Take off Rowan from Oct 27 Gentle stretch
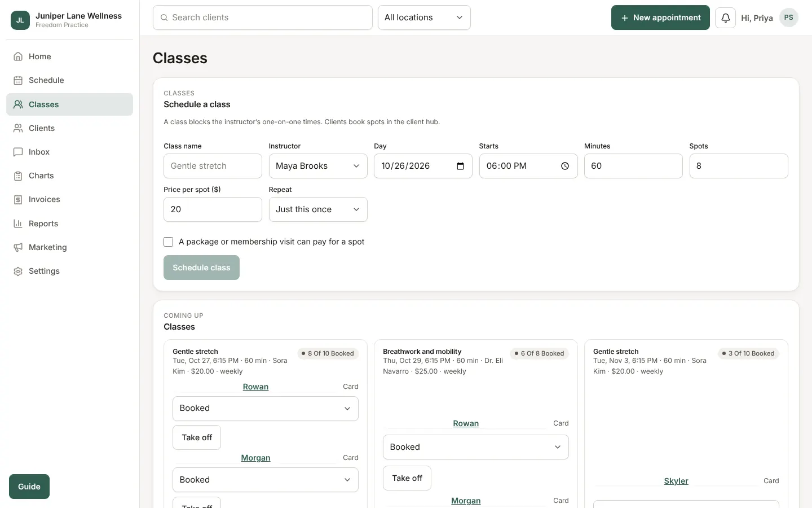The width and height of the screenshot is (812, 508). click(197, 437)
